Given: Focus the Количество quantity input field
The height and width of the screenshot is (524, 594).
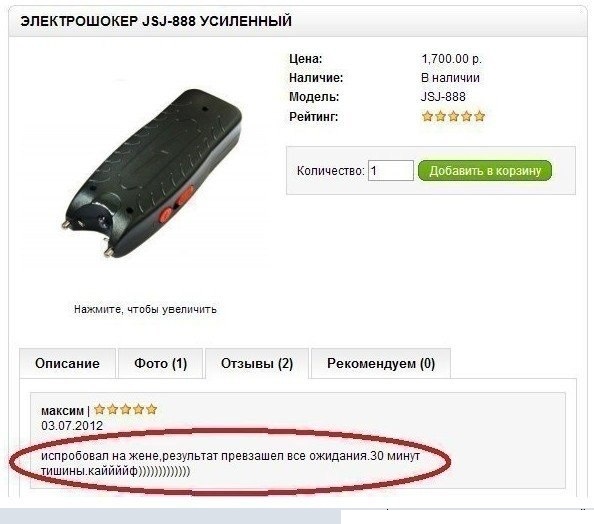Looking at the screenshot, I should click(x=391, y=170).
